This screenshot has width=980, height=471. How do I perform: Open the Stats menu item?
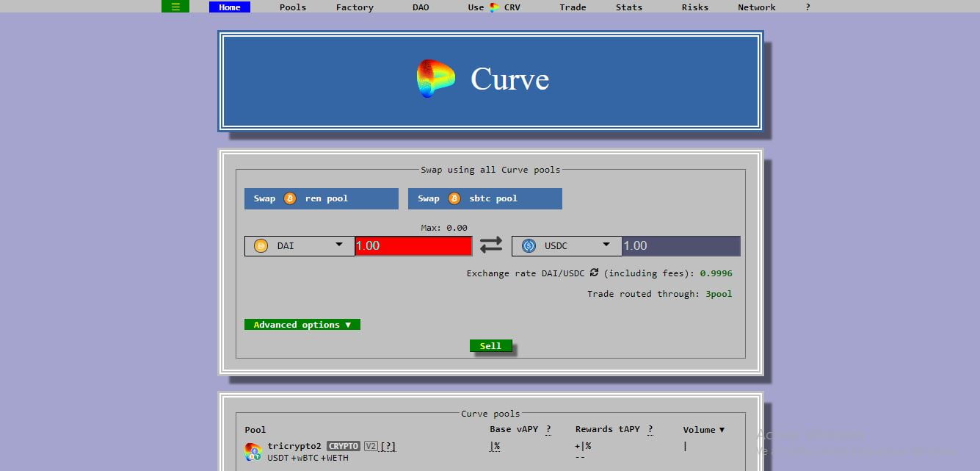628,7
